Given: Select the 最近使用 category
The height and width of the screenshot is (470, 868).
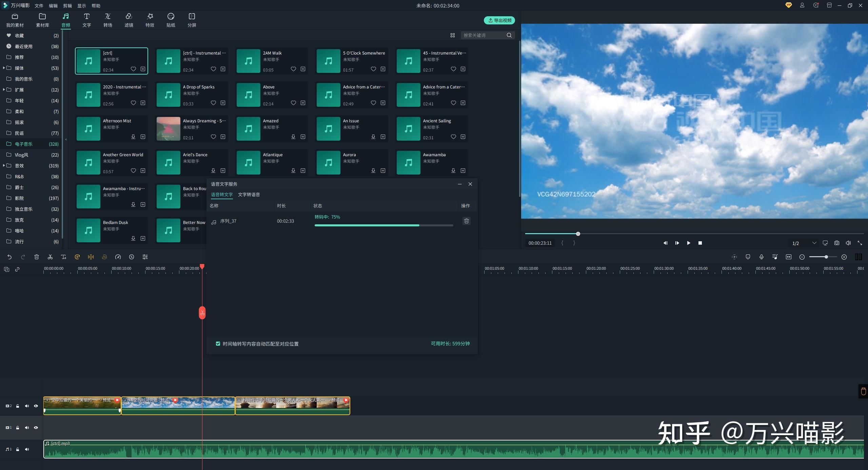Looking at the screenshot, I should point(31,46).
